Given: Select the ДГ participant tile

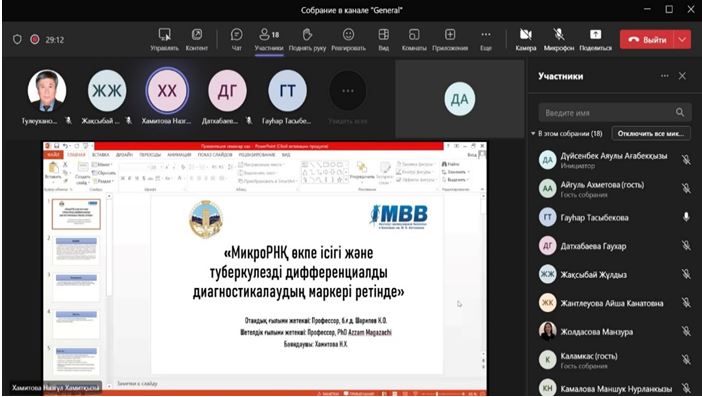Looking at the screenshot, I should (227, 91).
